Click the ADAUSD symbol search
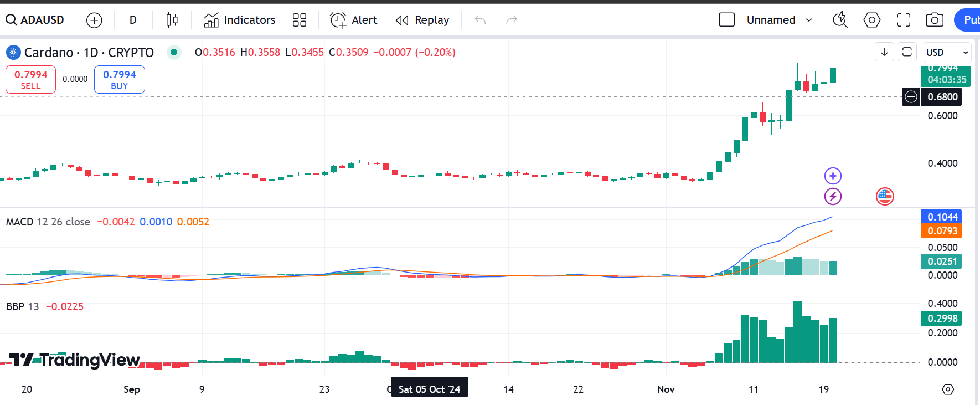980x405 pixels. click(x=35, y=20)
